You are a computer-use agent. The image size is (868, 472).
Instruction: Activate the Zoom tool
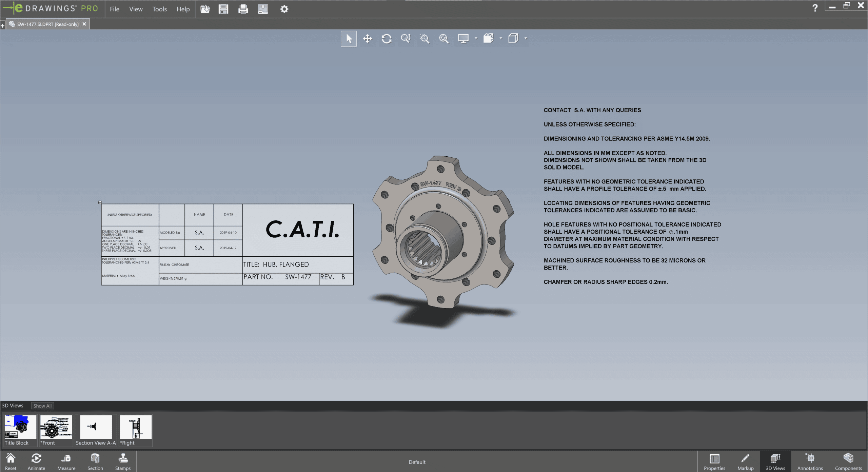[406, 39]
